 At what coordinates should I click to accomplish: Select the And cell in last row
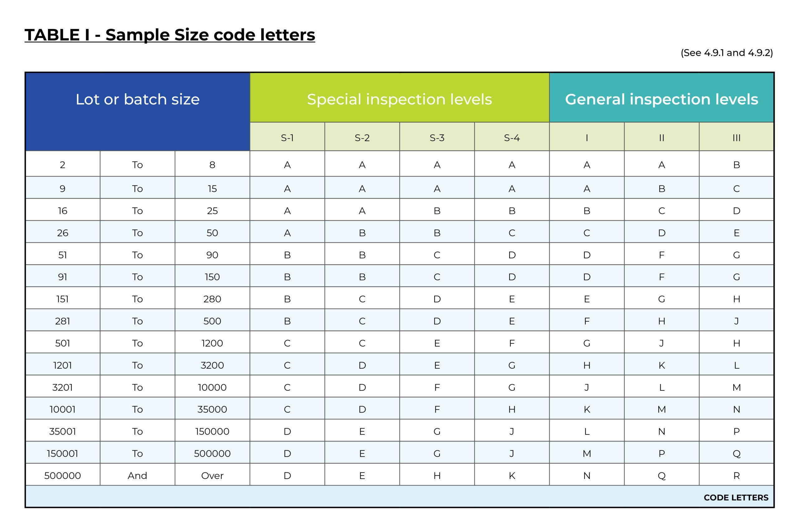coord(137,476)
